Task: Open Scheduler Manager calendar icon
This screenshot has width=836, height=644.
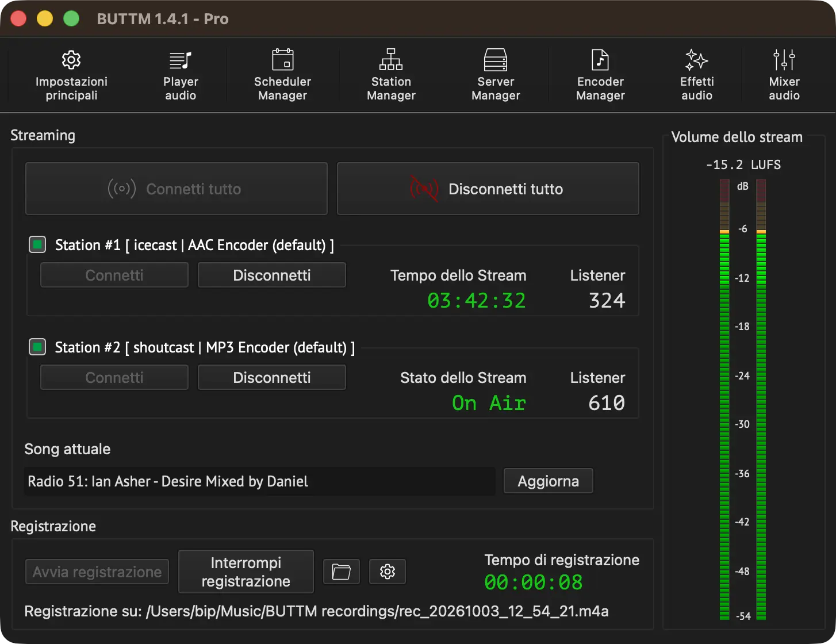Action: pyautogui.click(x=282, y=60)
